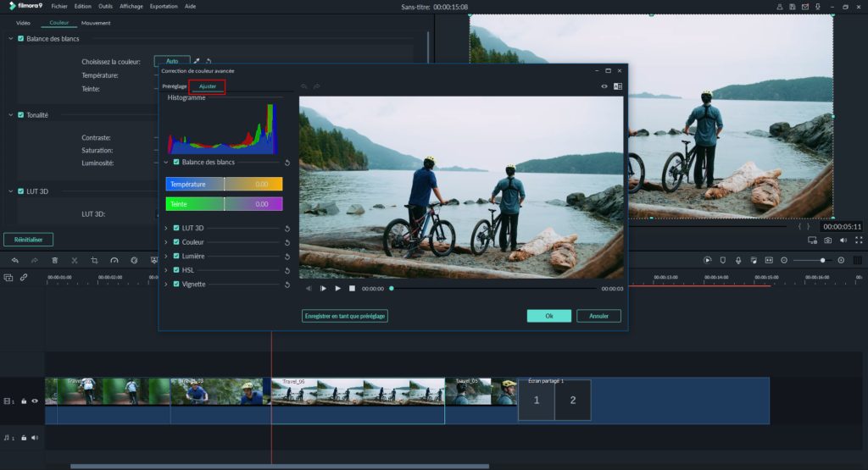
Task: Collapse Balance des blancs section in left panel
Action: [x=10, y=39]
